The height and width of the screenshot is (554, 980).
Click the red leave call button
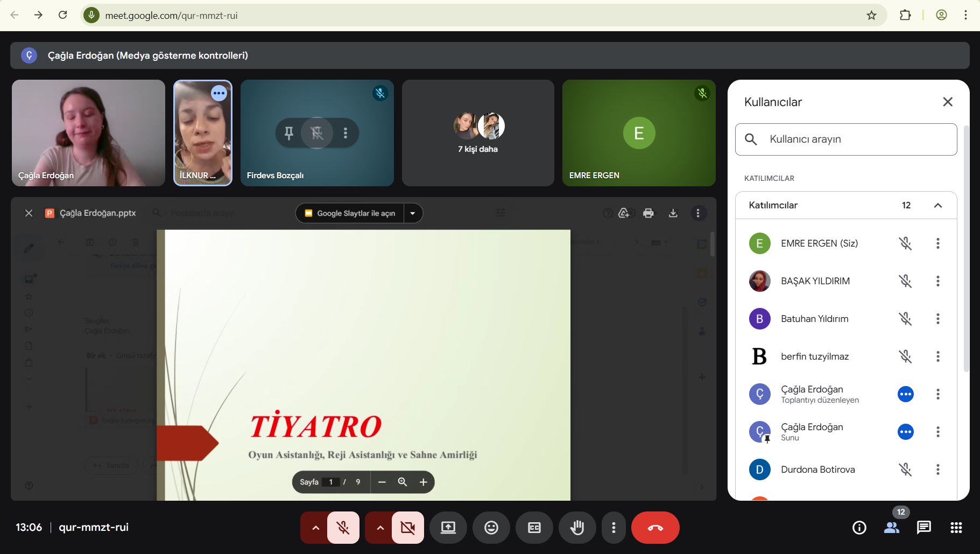(655, 528)
